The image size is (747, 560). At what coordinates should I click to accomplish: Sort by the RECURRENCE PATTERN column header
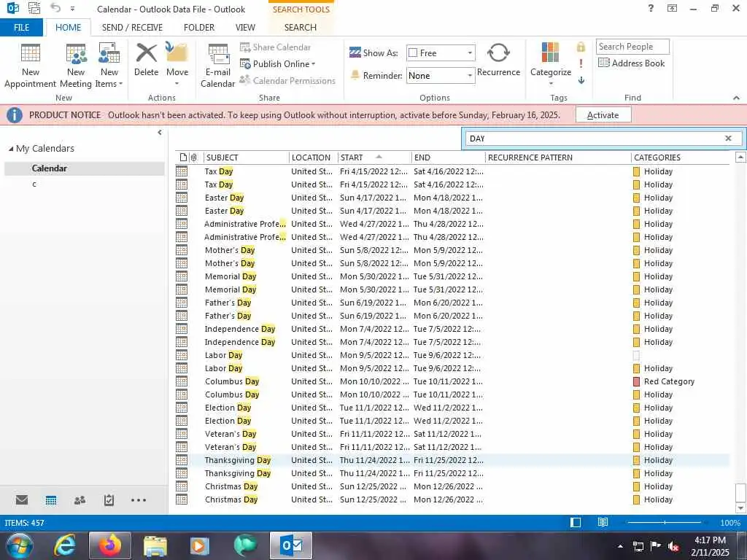(558, 157)
